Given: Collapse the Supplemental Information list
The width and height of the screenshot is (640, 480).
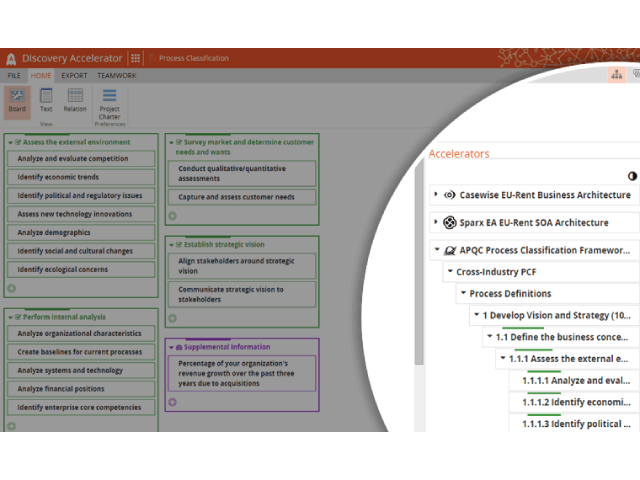Looking at the screenshot, I should click(x=171, y=347).
